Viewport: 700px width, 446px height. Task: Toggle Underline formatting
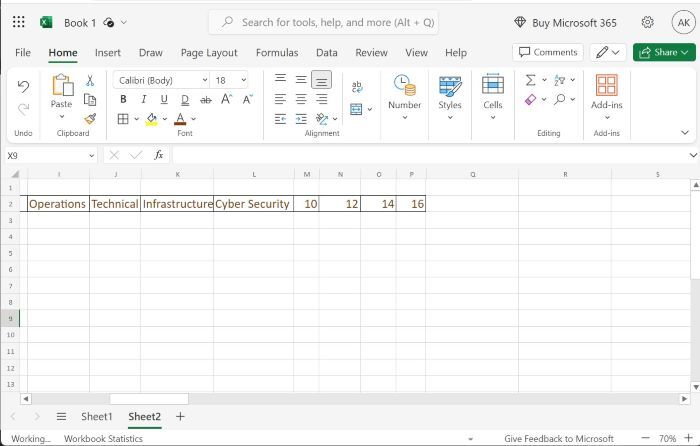point(164,99)
